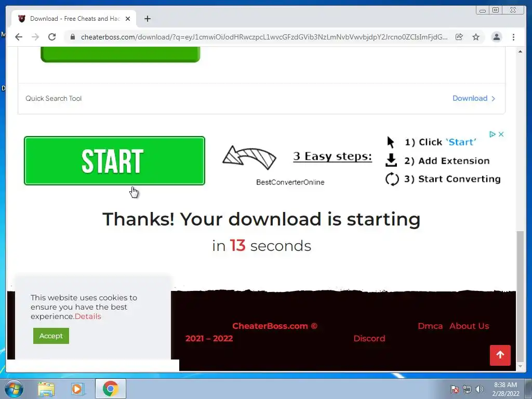
Task: Click the BestConverterOnline ad label
Action: (x=290, y=182)
